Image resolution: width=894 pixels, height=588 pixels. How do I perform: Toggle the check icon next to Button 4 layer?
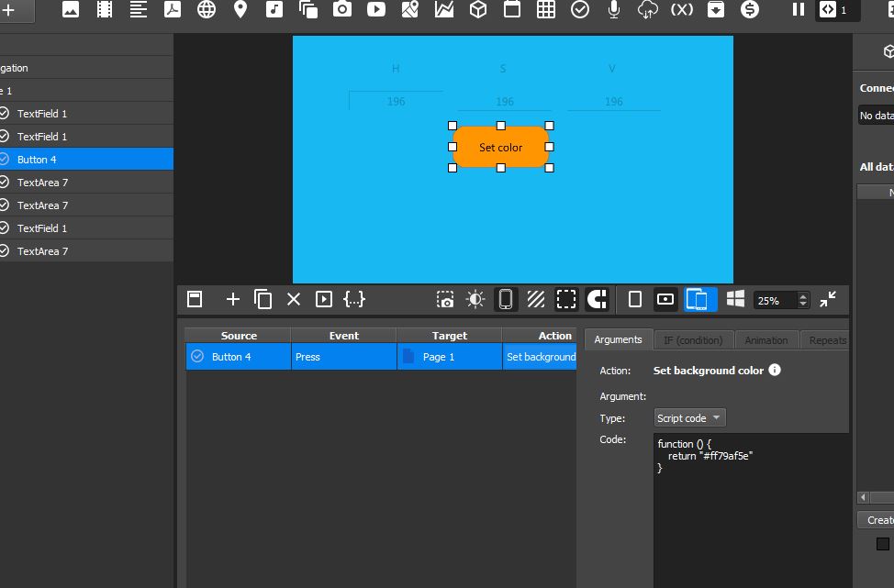click(x=4, y=159)
